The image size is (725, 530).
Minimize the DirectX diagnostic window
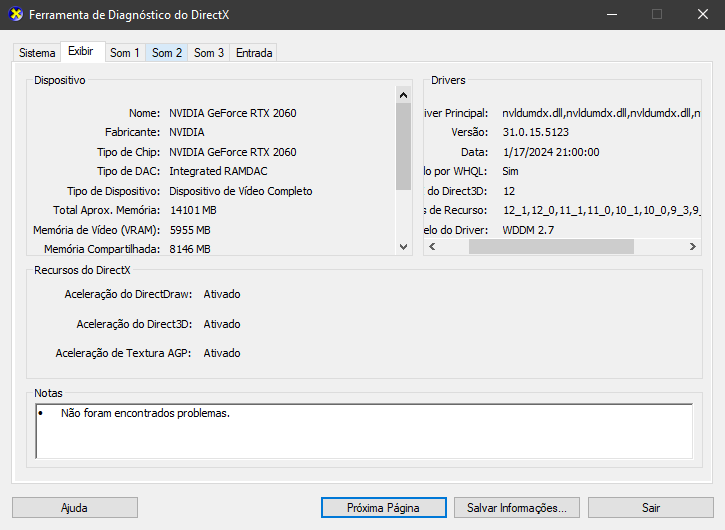pyautogui.click(x=611, y=15)
